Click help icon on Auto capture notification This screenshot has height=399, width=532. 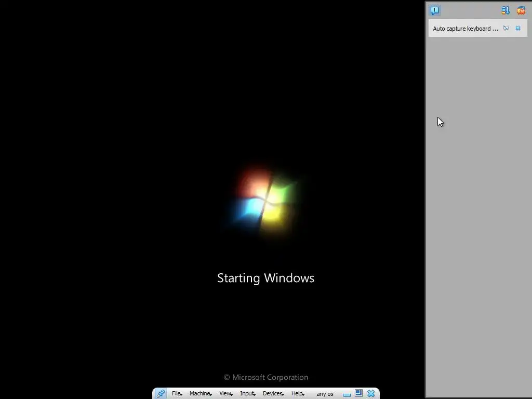point(506,28)
